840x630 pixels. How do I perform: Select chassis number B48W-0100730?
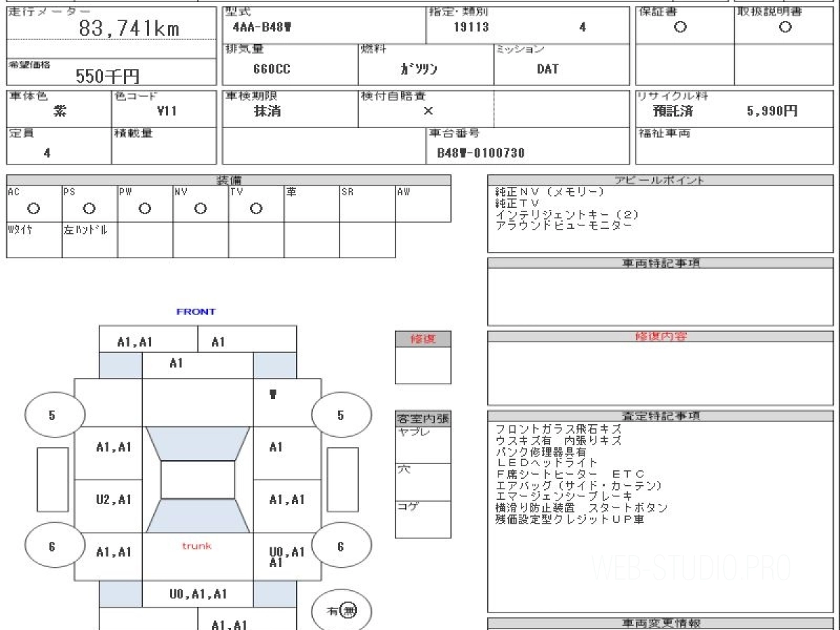pos(481,153)
